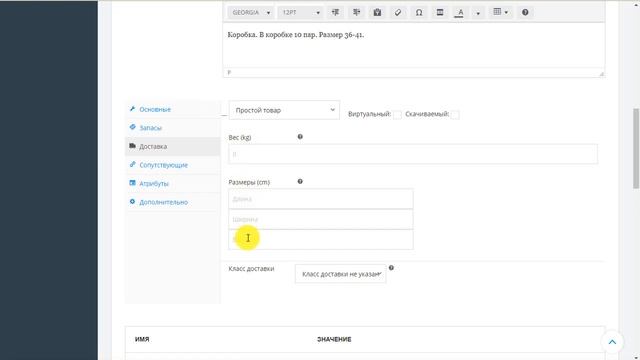Click the decrease indent icon
The height and width of the screenshot is (360, 640).
click(x=336, y=13)
